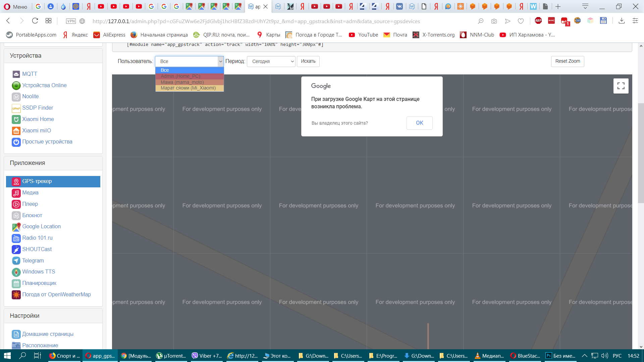The height and width of the screenshot is (362, 644).
Task: Click the Reset Zoom button
Action: click(567, 61)
